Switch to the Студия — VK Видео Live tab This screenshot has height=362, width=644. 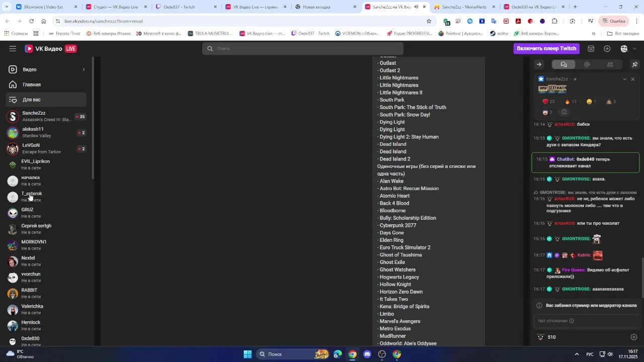pyautogui.click(x=116, y=7)
